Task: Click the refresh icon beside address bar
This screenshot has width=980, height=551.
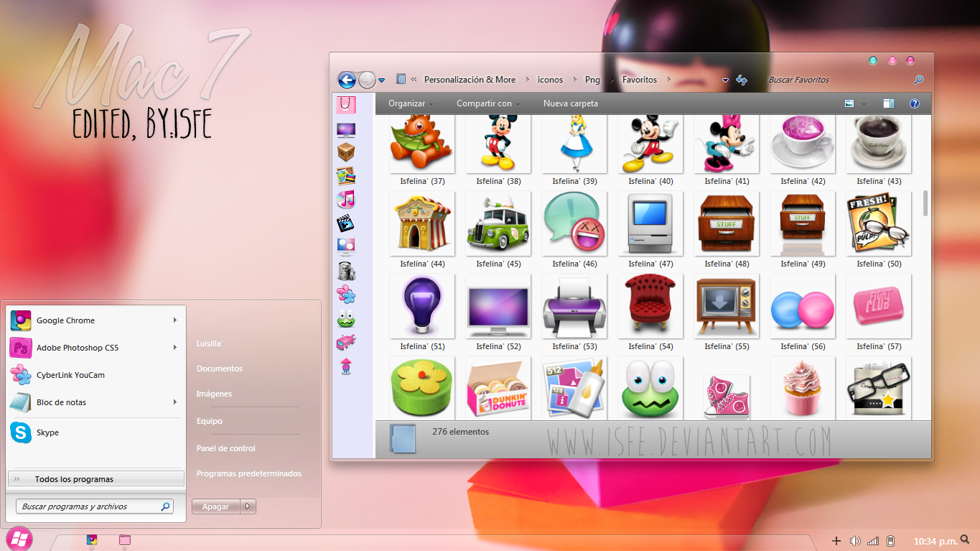Action: (x=742, y=80)
